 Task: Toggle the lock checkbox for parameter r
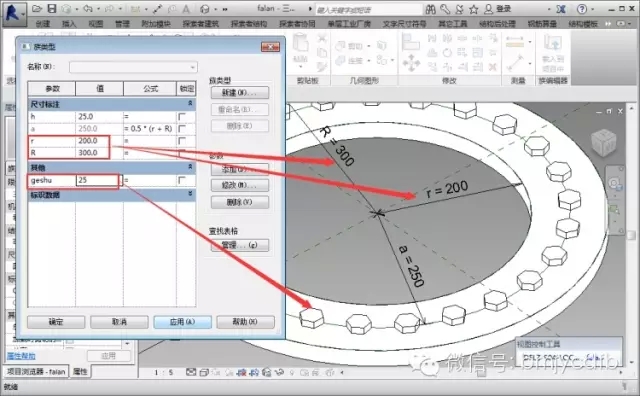click(182, 141)
